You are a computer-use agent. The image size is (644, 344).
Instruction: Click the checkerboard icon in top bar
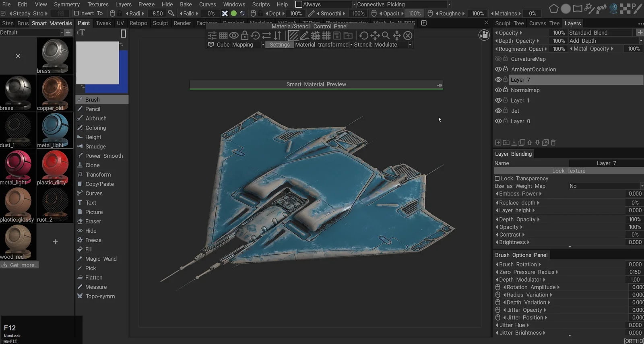coord(625,8)
